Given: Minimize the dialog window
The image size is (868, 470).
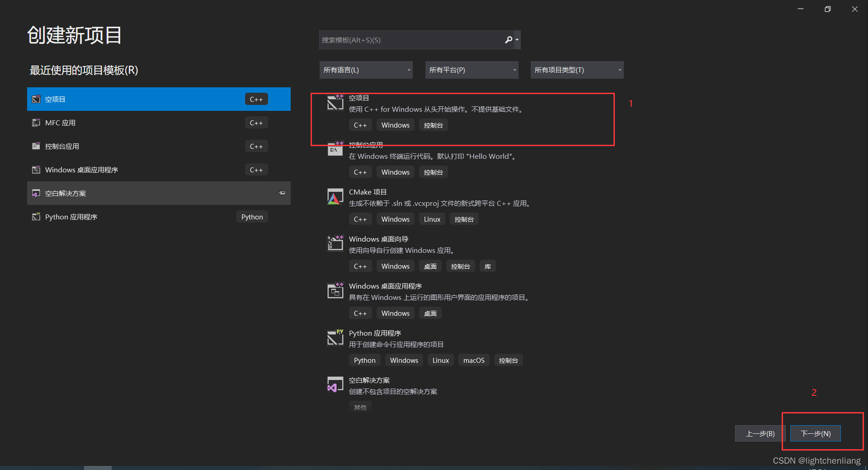Looking at the screenshot, I should pos(801,9).
